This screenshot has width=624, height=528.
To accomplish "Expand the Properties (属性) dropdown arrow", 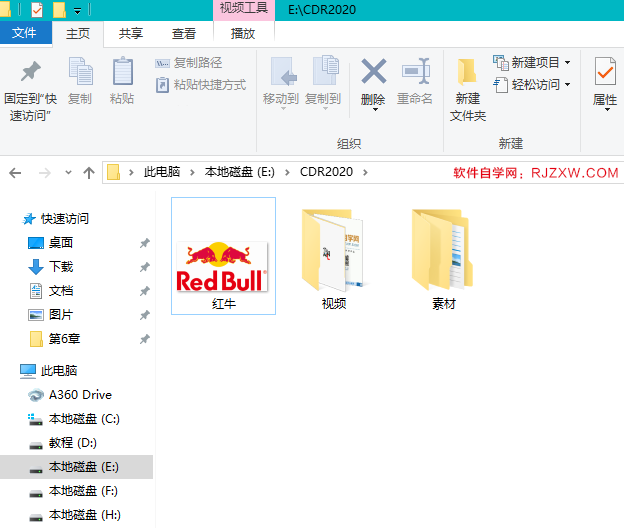I will (607, 109).
